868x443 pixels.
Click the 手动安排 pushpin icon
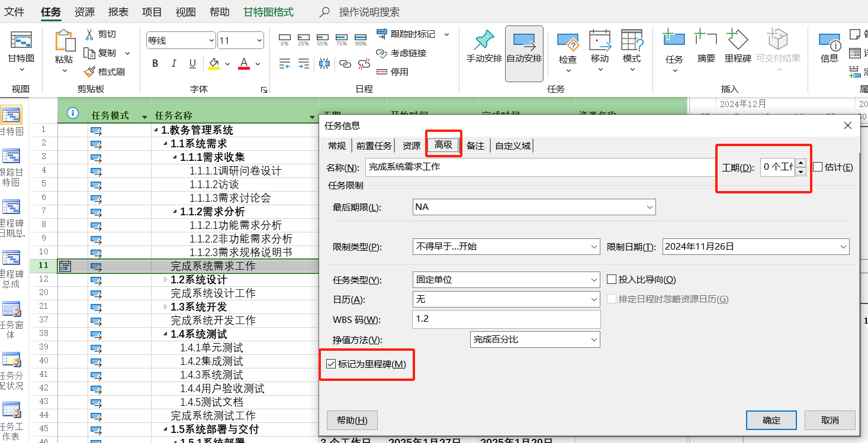tap(484, 40)
